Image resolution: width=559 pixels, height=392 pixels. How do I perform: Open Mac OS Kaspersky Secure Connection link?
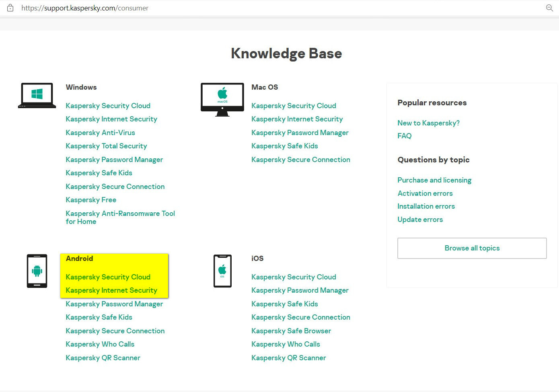coord(301,160)
